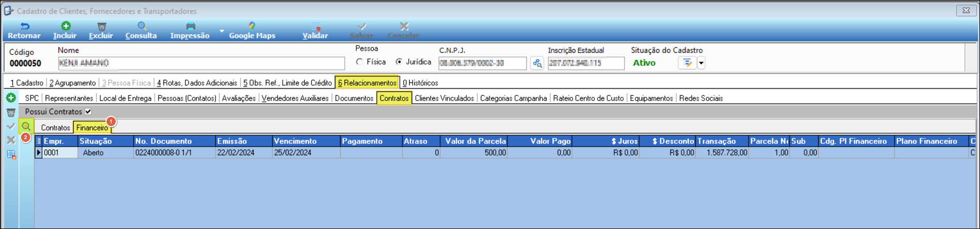Click the Plano Financeiro column header

(x=931, y=141)
